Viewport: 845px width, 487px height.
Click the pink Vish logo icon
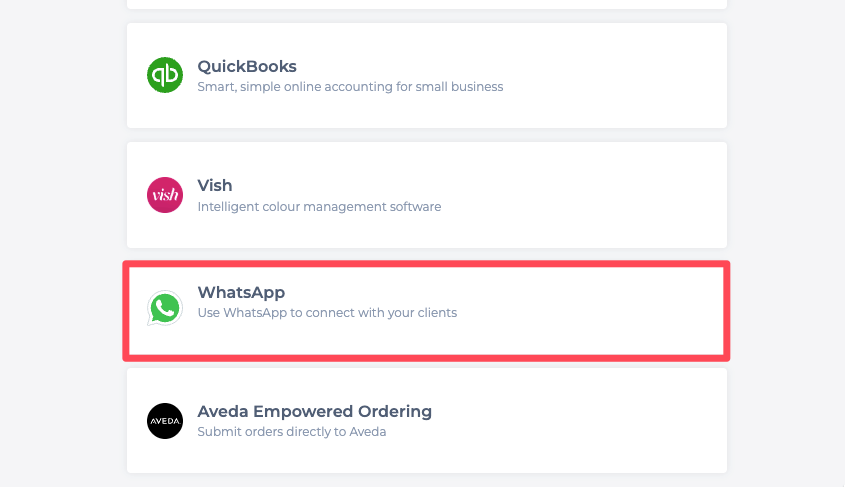165,195
